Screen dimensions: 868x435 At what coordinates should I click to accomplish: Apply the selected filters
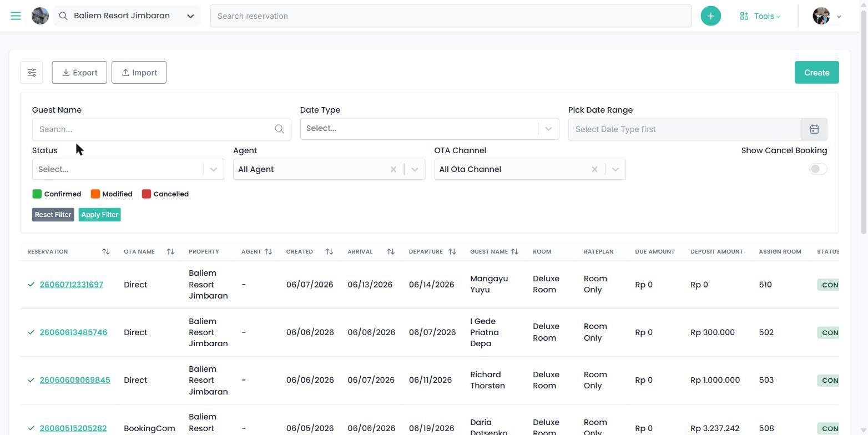pyautogui.click(x=99, y=215)
